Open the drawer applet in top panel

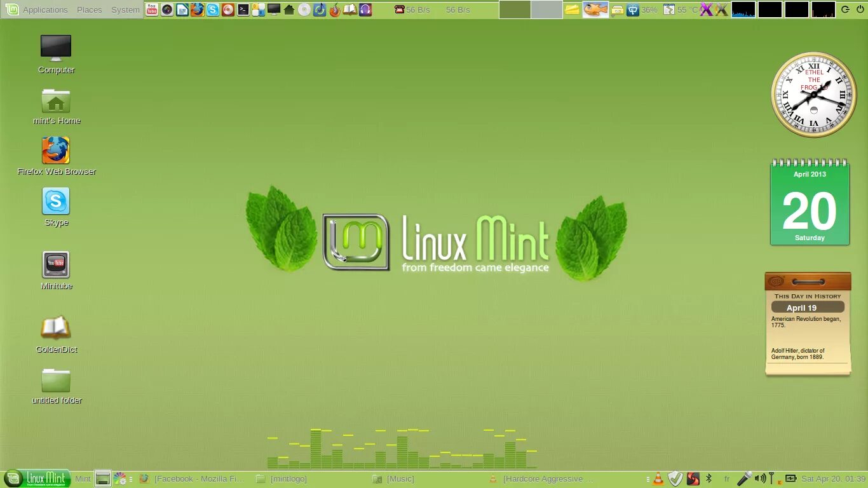pos(617,10)
